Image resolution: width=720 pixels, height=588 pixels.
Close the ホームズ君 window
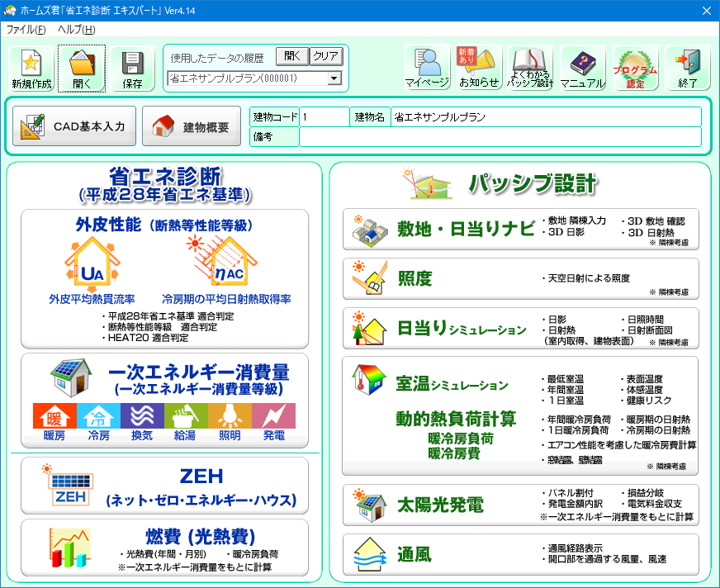[707, 11]
